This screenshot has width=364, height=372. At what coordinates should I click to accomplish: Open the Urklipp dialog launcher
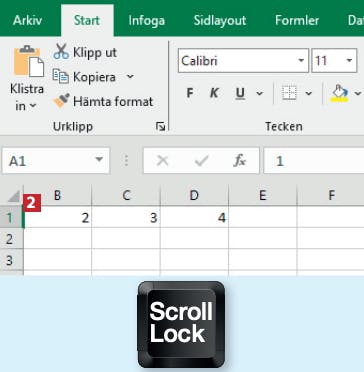[x=161, y=126]
